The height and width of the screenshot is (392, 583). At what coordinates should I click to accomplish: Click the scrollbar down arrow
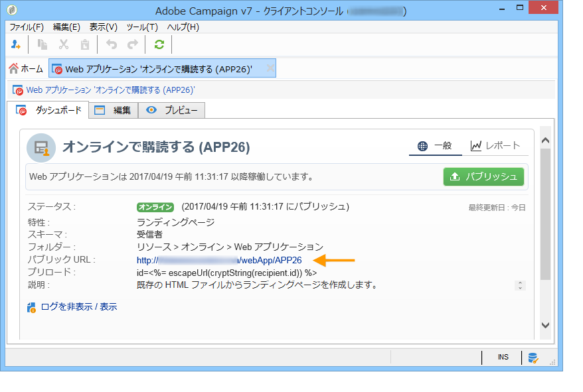click(x=545, y=325)
